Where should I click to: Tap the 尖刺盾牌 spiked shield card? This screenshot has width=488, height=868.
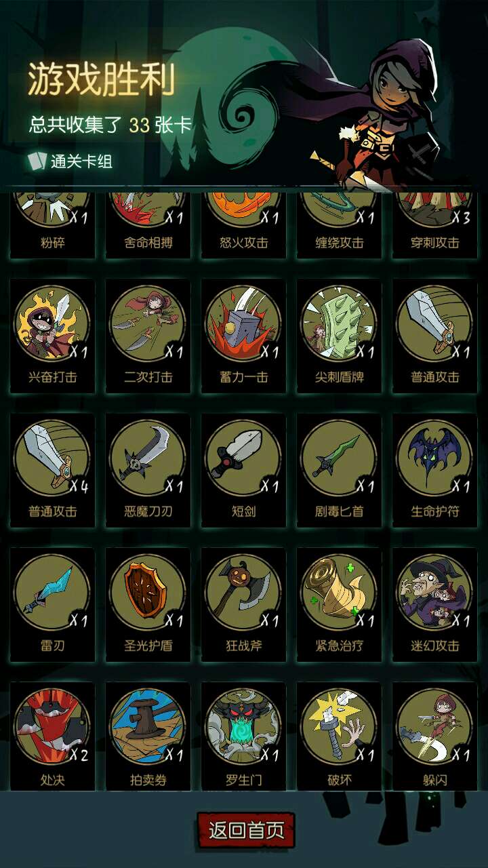click(x=339, y=323)
